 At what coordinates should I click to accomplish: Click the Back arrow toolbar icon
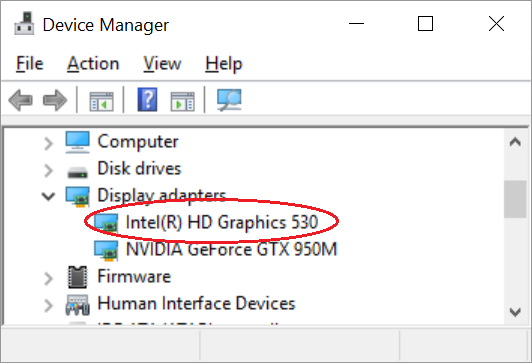(21, 100)
